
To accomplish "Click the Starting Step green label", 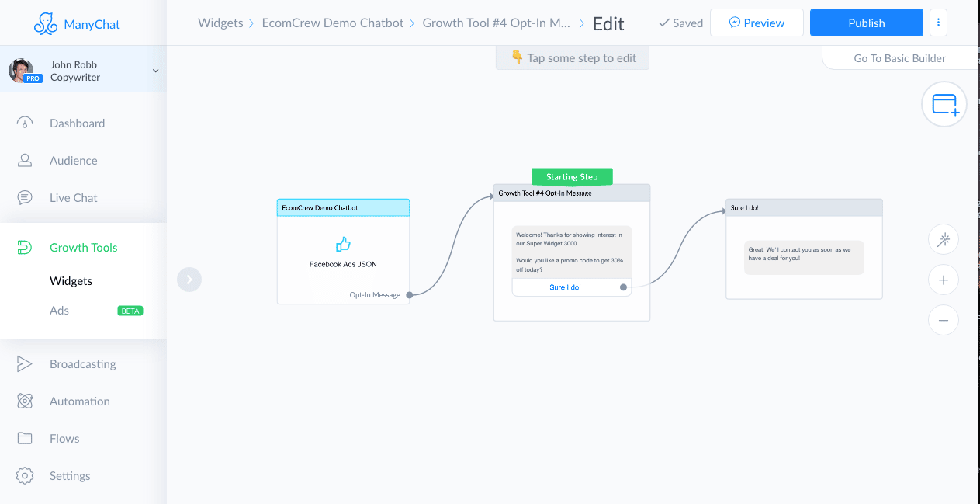I will [x=572, y=177].
